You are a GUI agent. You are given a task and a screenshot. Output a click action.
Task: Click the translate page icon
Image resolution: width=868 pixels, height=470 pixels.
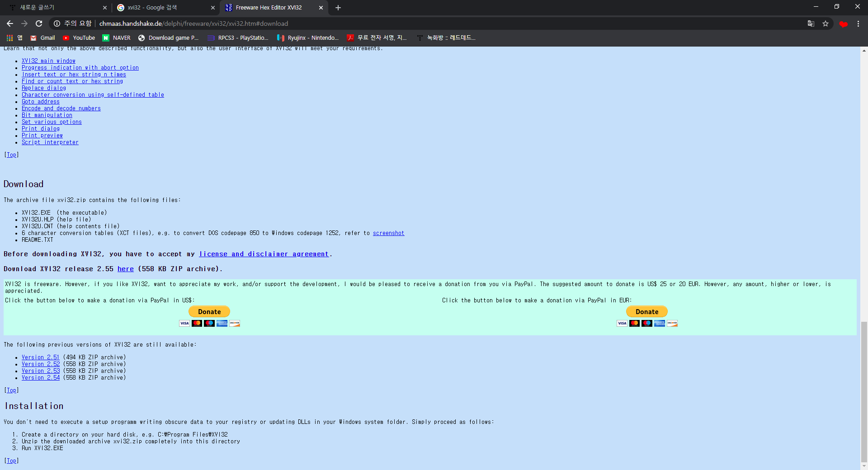(811, 23)
